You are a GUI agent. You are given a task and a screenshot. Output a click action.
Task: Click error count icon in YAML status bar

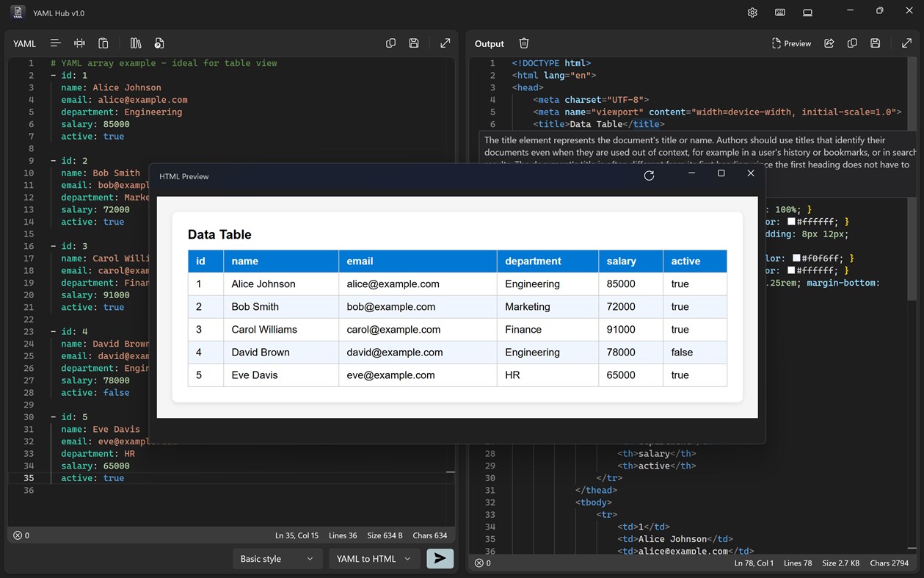pos(18,535)
